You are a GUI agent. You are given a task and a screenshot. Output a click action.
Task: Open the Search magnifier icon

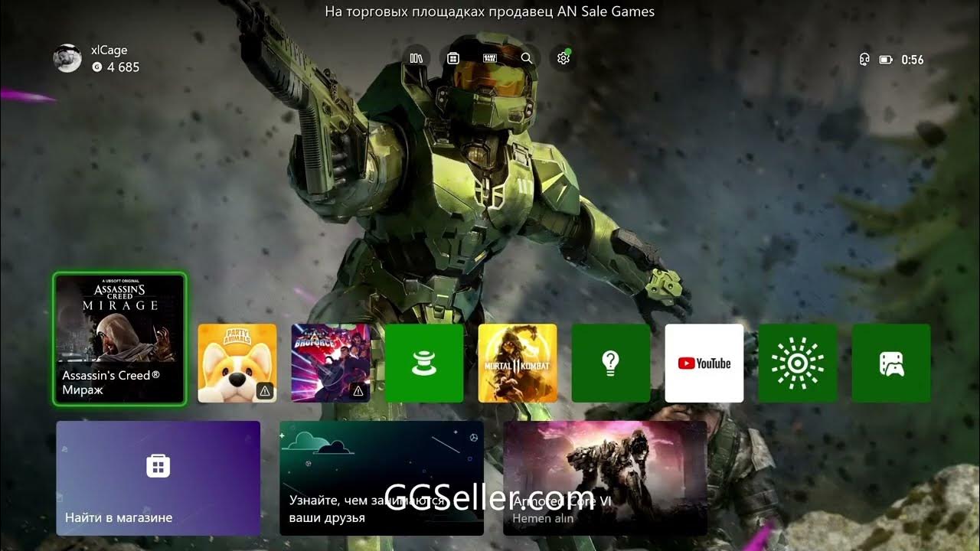click(527, 58)
